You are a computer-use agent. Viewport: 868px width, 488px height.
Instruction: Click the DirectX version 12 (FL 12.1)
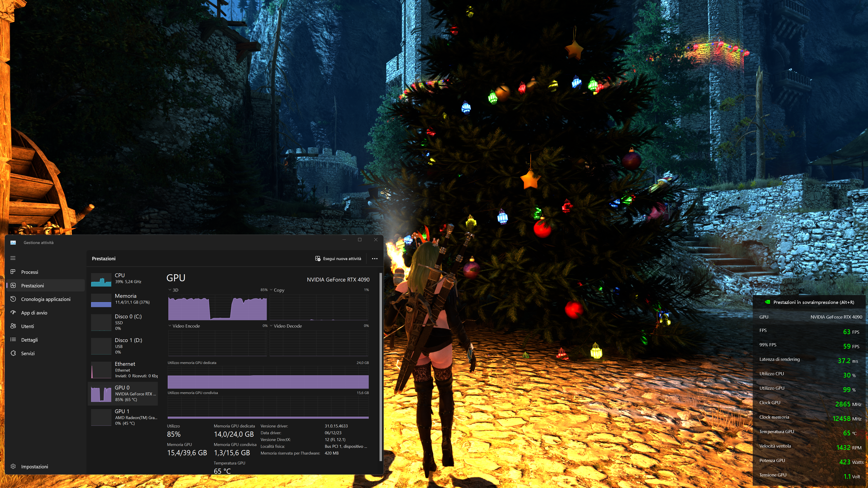335,439
